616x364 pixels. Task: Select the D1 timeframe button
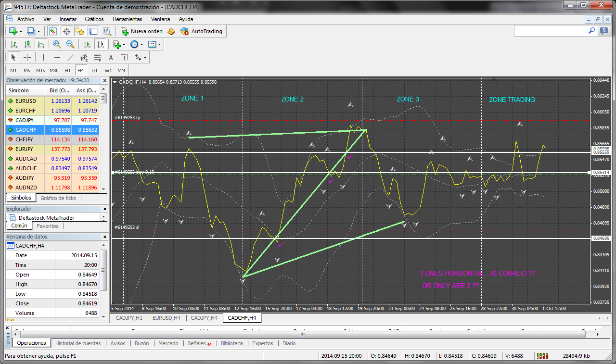(94, 70)
